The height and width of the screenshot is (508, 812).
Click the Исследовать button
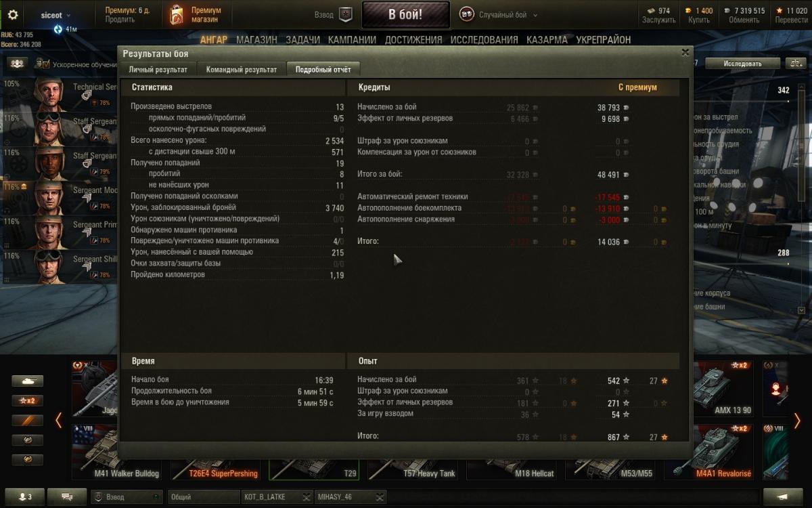tap(742, 64)
